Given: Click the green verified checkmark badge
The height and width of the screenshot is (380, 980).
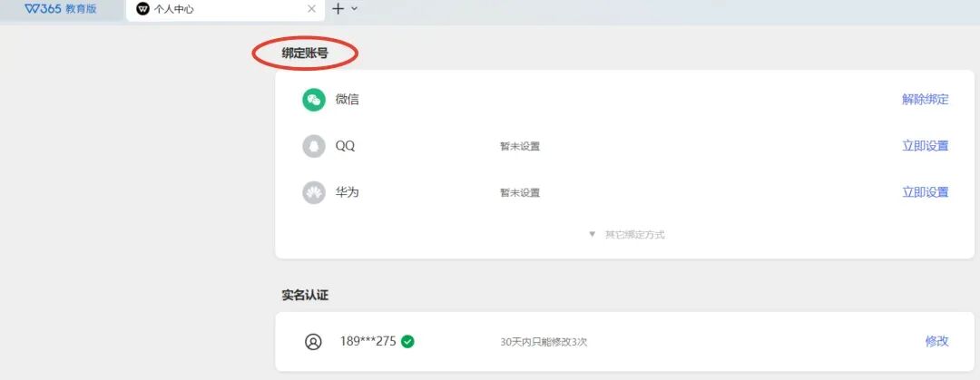Looking at the screenshot, I should point(407,342).
